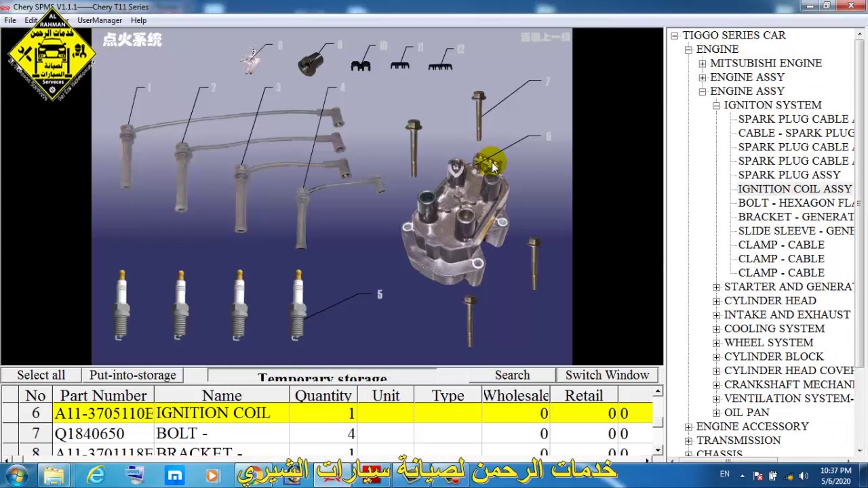Open the orange media player taskbar icon
The width and height of the screenshot is (868, 488).
212,475
